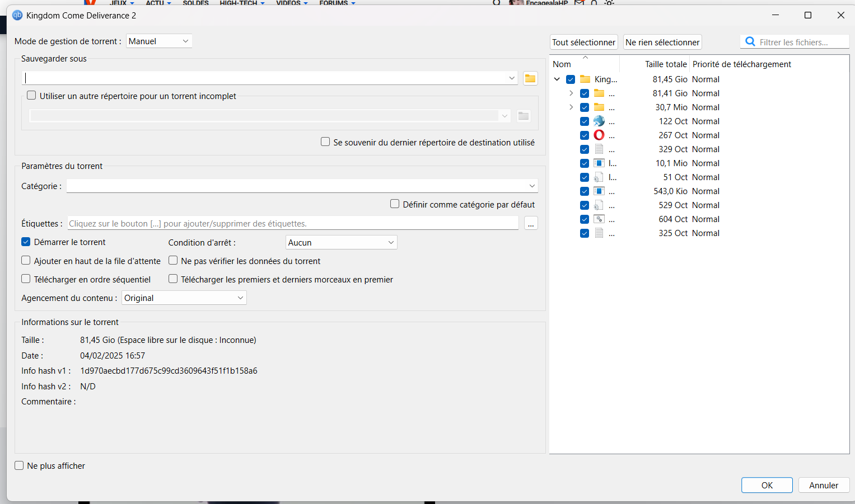Screen dimensions: 855x504
Task: Check 'Télécharger les premiers et derniers morceaux en premier'
Action: 173,279
